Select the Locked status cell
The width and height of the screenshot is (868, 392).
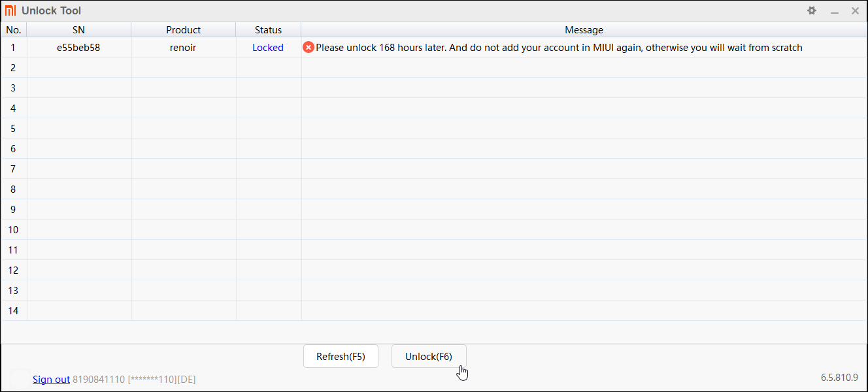click(x=268, y=48)
